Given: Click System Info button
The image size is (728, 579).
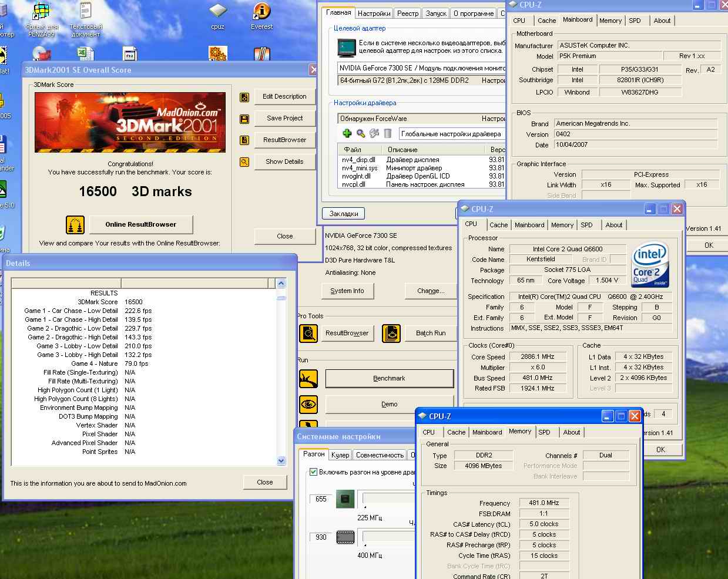Looking at the screenshot, I should 347,291.
